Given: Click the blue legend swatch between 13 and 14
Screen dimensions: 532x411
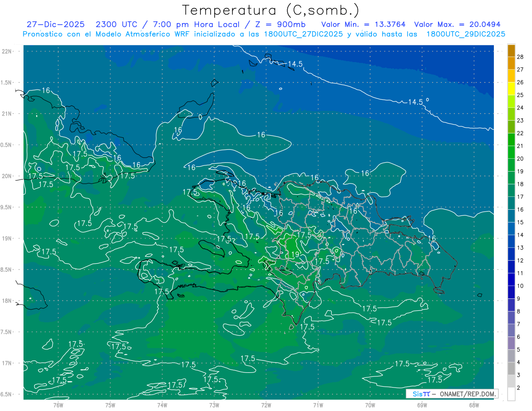Looking at the screenshot, I should (511, 242).
